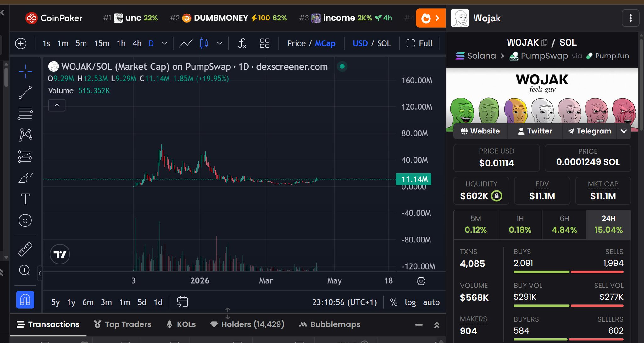Open the emoji sticker tool
The image size is (644, 343).
point(25,220)
